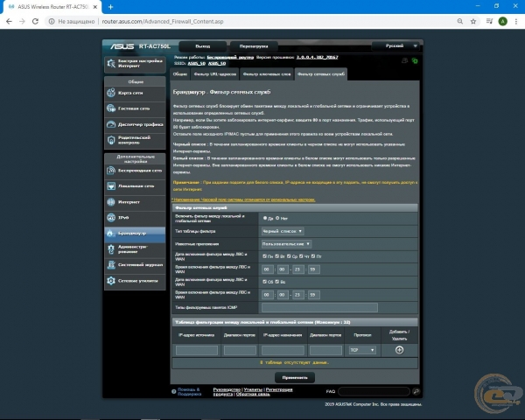525x420 pixels.
Task: Open Wireless (Беспроводная сеть) settings icon
Action: (x=111, y=171)
